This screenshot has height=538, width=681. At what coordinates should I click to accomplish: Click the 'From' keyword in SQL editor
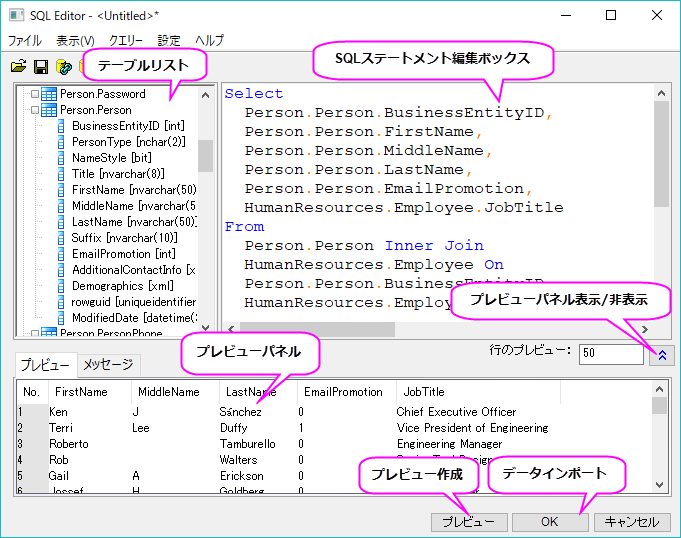coord(245,226)
